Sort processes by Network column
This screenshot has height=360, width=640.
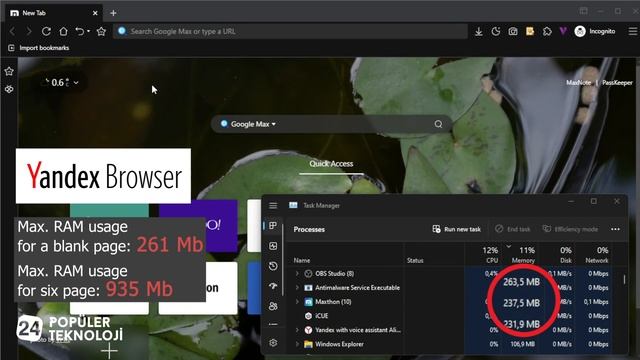(597, 255)
